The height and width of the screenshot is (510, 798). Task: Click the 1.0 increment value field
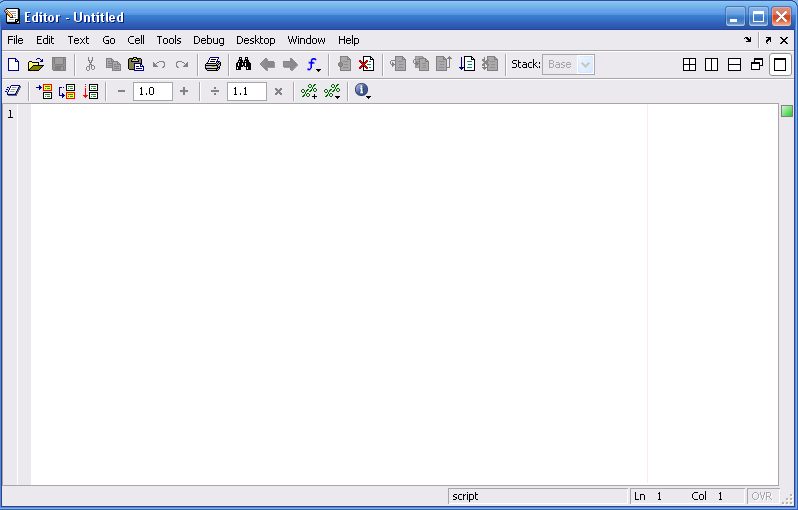tap(153, 92)
